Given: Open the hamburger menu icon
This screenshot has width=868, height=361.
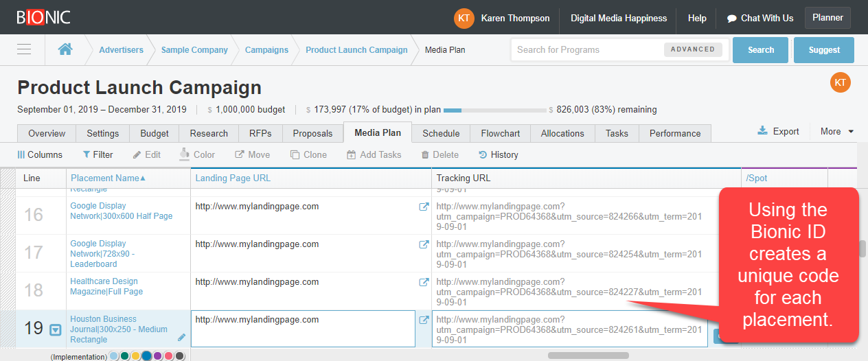Looking at the screenshot, I should tap(24, 49).
